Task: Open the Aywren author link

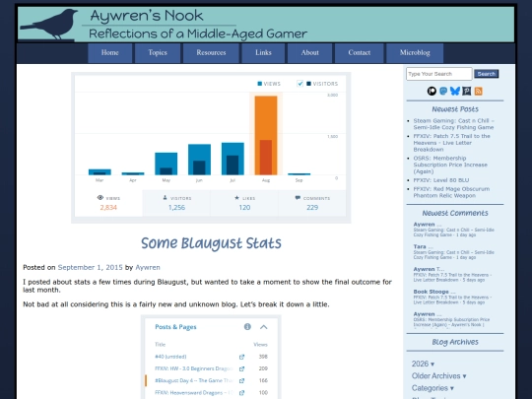Action: pos(148,267)
